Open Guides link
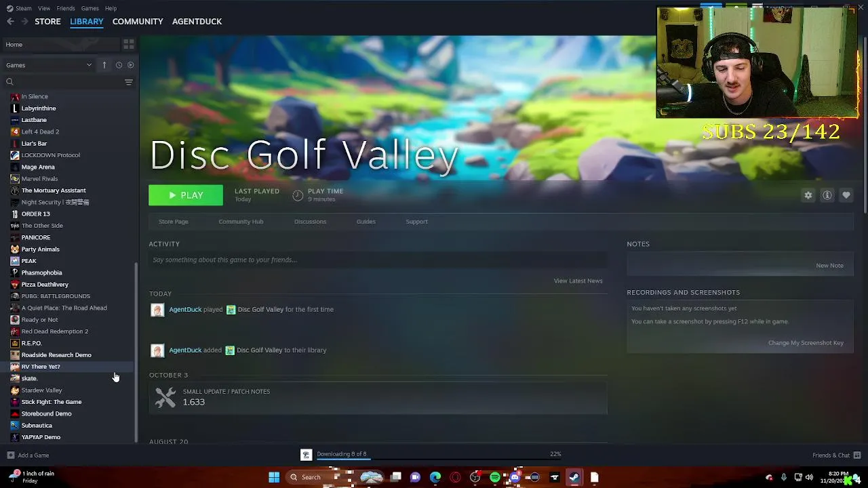Screen dimensions: 868x488 tap(366, 222)
